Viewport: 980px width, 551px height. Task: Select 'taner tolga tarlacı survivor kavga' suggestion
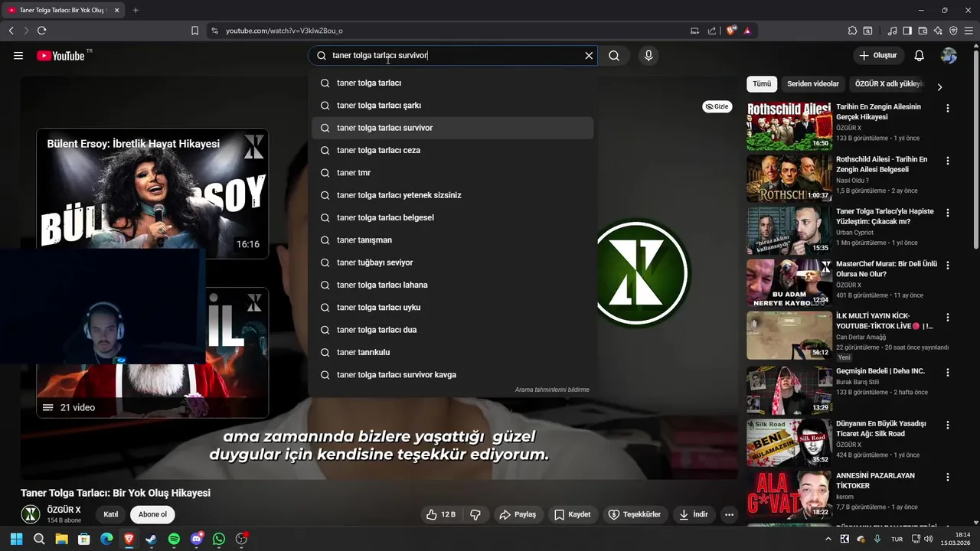[452, 375]
